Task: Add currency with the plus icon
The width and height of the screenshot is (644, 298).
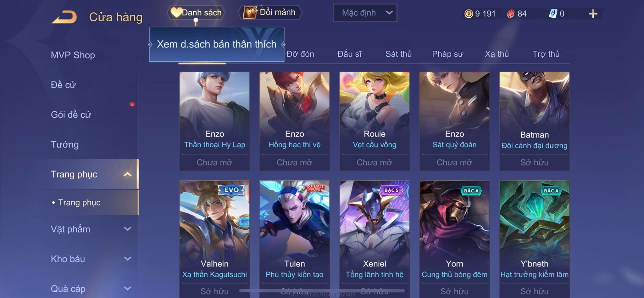Action: 593,14
